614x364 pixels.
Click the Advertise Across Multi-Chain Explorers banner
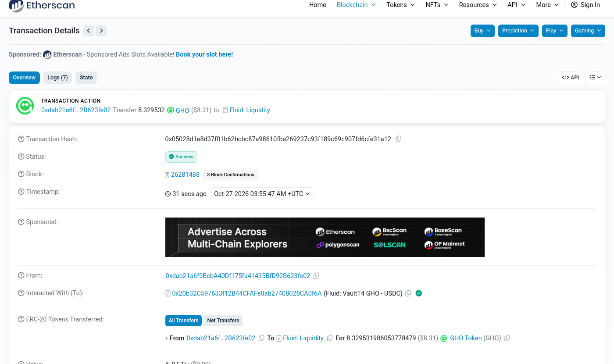point(325,237)
